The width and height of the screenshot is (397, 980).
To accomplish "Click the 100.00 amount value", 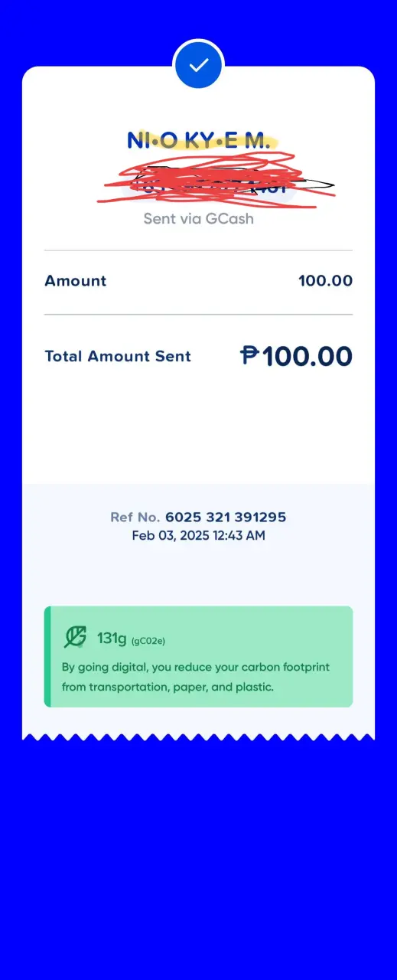I will (325, 281).
